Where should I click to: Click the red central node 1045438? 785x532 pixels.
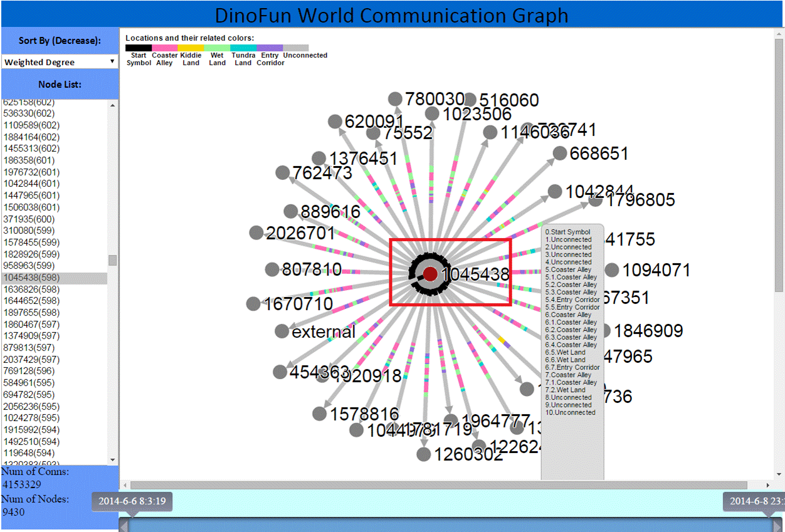pyautogui.click(x=429, y=274)
